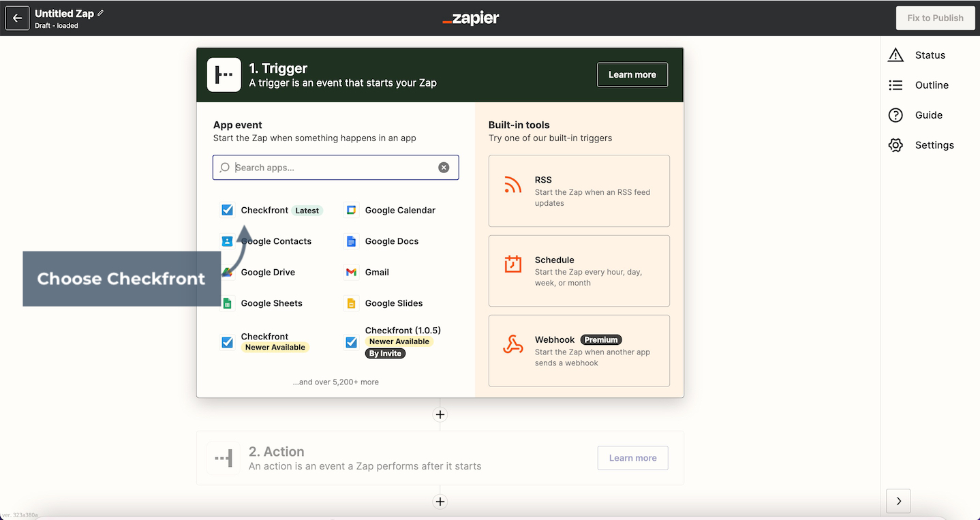Choose Checkfront (1.0.5) By Invite app
This screenshot has width=980, height=520.
[394, 342]
